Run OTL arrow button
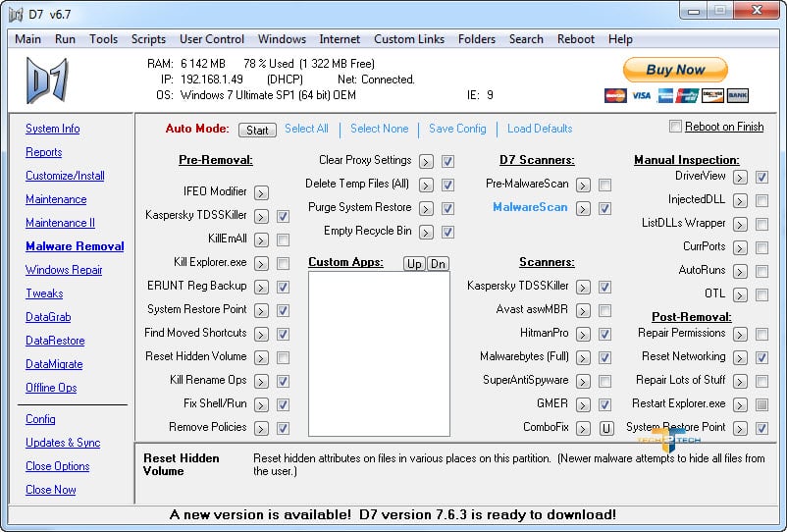This screenshot has height=532, width=787. pyautogui.click(x=740, y=295)
